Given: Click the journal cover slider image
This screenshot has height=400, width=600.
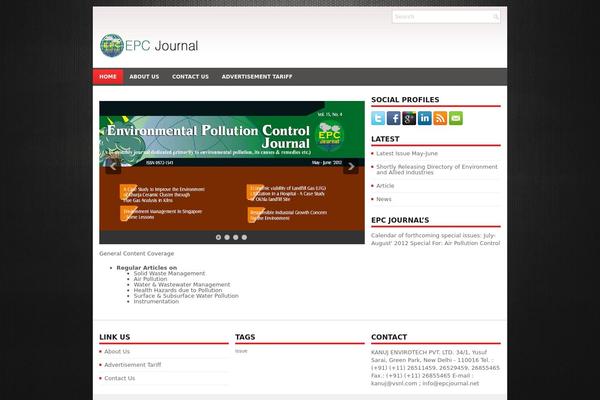Looking at the screenshot, I should tap(232, 166).
